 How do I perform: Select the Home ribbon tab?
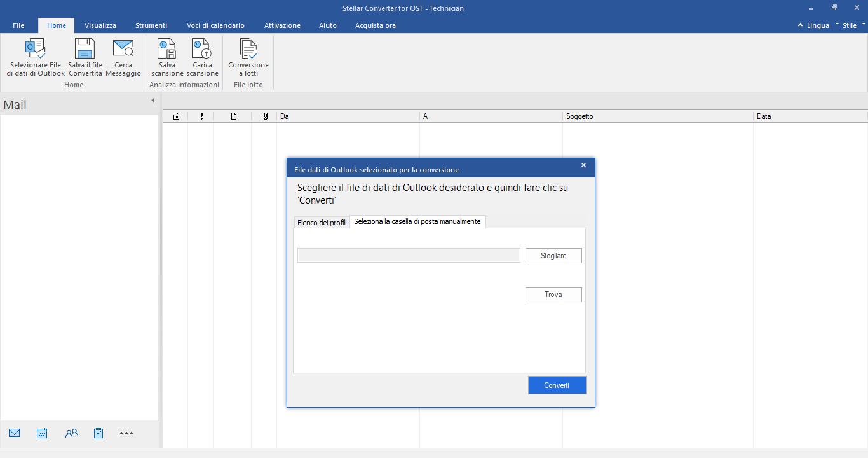tap(57, 25)
